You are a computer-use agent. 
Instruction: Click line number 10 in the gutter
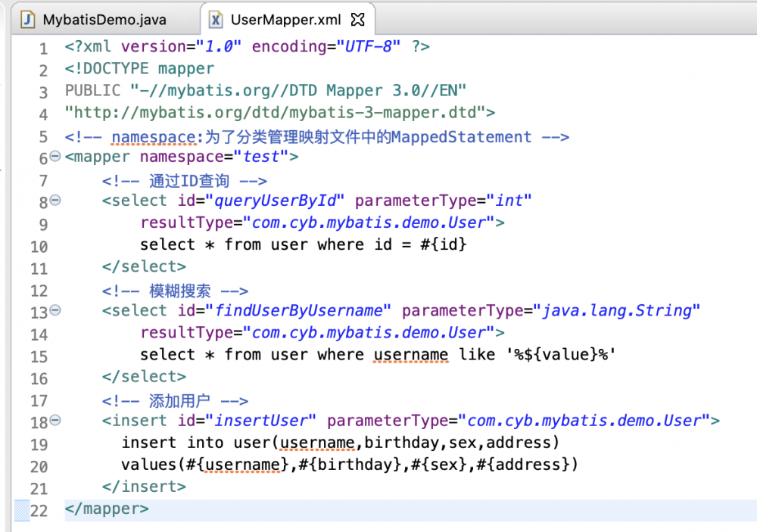pyautogui.click(x=39, y=247)
